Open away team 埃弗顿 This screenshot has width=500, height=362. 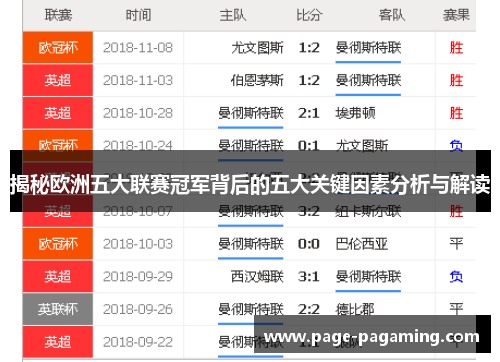[x=355, y=113]
